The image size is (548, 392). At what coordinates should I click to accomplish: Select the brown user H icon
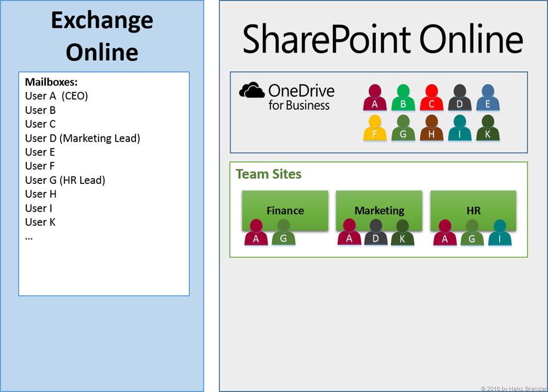[431, 129]
